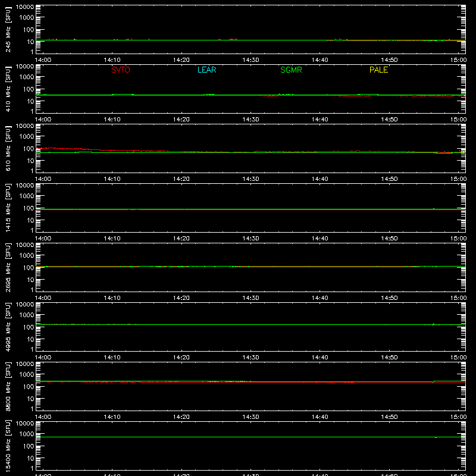Click 14:10 label under the 410 MHz plot

pos(112,120)
